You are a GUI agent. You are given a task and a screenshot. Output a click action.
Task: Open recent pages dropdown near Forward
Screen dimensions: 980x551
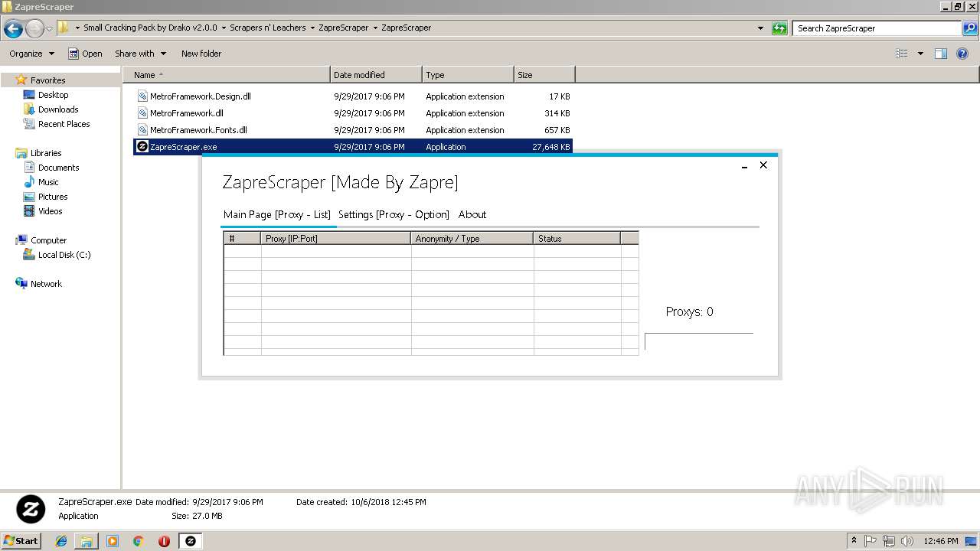(x=49, y=29)
